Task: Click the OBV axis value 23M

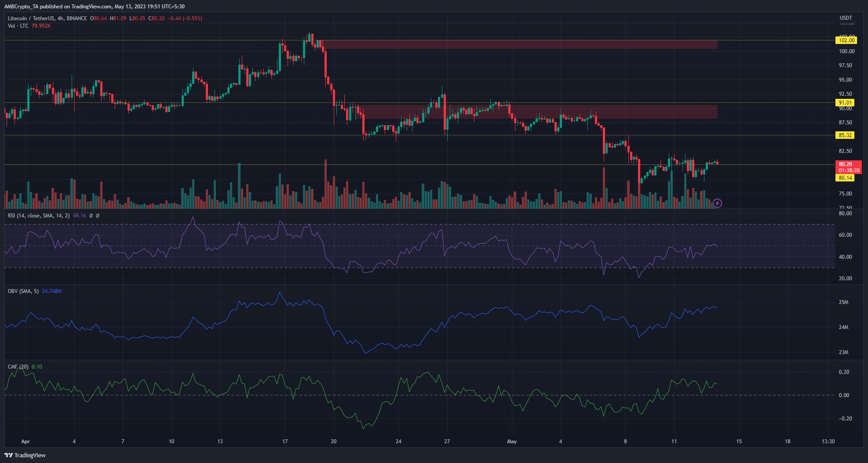Action: (843, 352)
